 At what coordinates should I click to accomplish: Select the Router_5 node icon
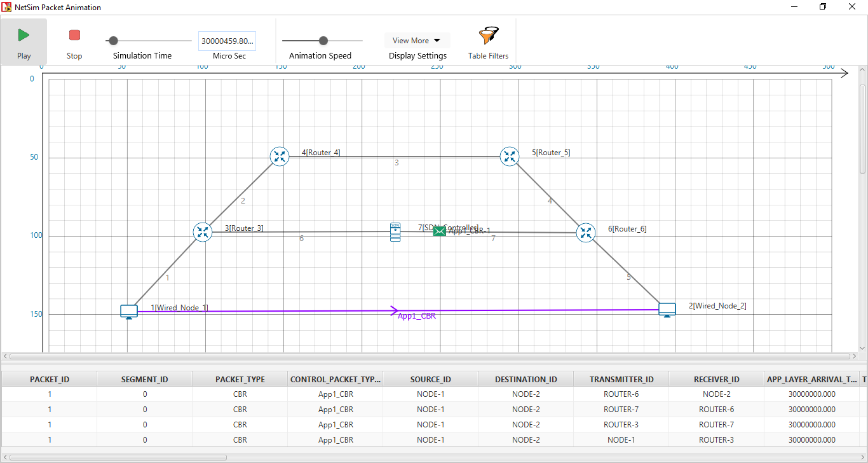510,156
